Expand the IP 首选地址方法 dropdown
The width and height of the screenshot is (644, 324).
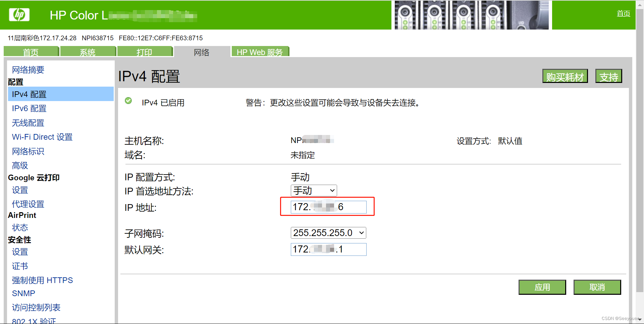314,191
